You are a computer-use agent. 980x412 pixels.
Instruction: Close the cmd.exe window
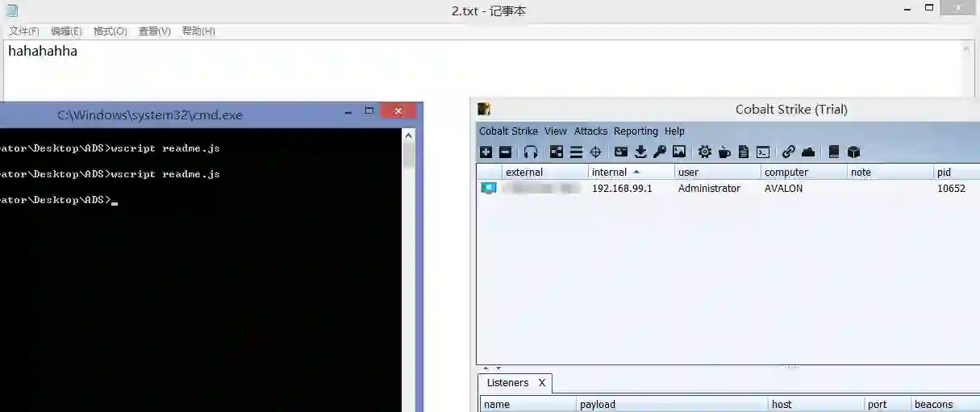pos(398,111)
